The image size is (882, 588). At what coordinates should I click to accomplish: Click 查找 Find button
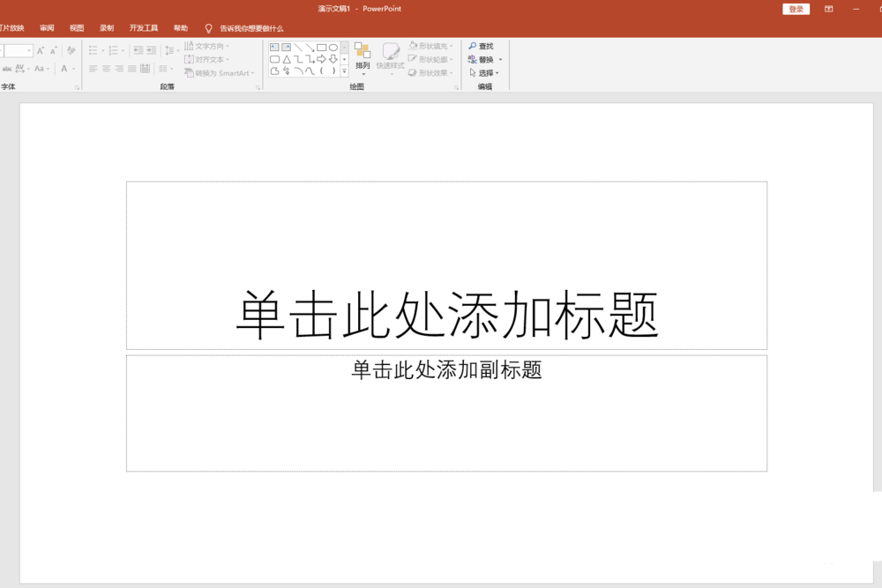(481, 46)
